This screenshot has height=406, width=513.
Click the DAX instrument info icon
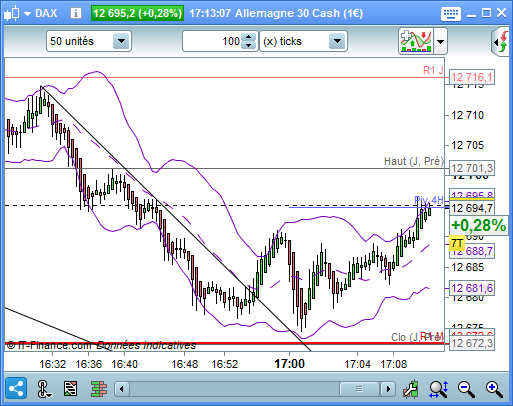click(76, 13)
